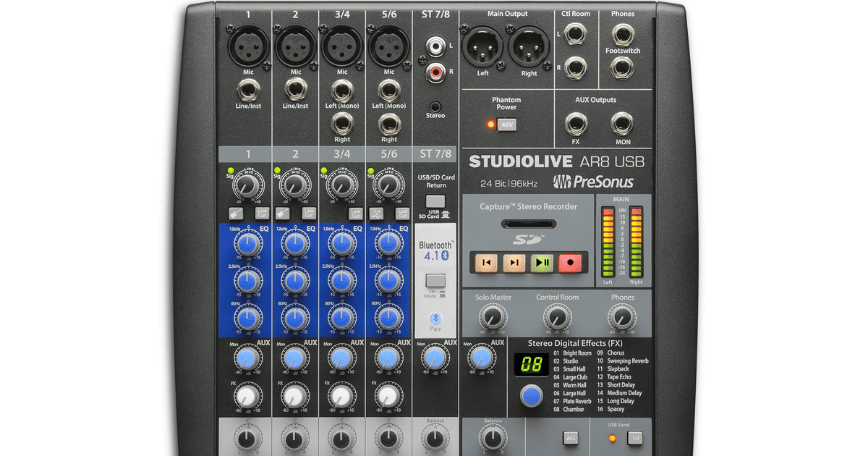
Task: Engage the Low Cut switch on channel 2
Action: pos(308,214)
